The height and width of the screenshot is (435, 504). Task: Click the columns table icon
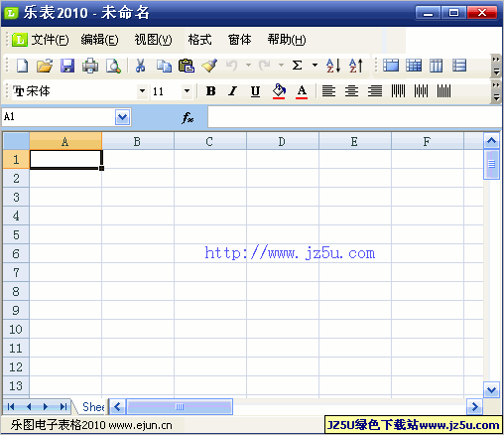437,66
